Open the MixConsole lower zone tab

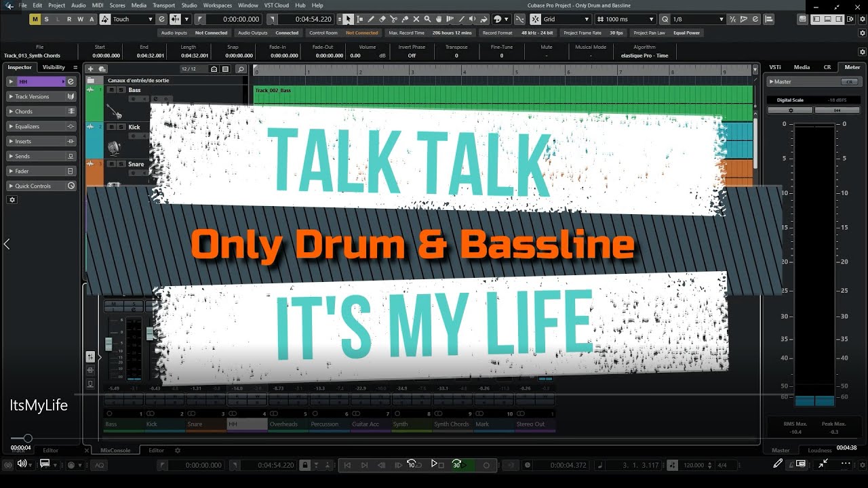115,450
